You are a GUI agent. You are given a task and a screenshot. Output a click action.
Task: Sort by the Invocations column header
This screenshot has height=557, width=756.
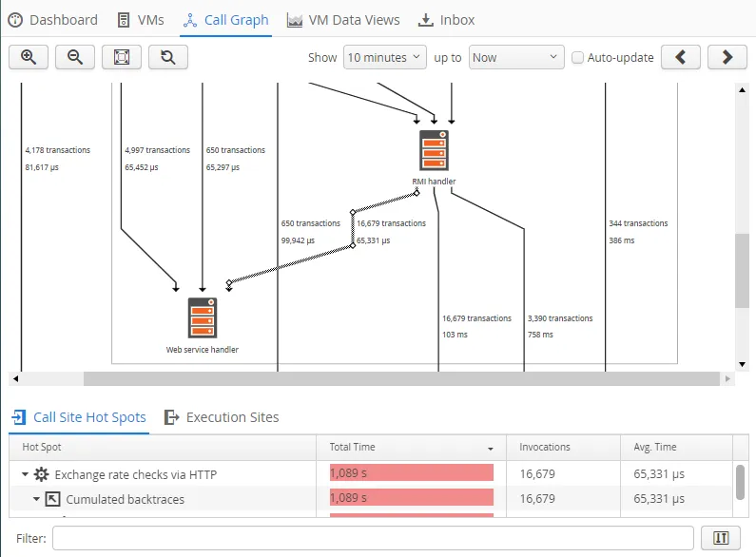pyautogui.click(x=563, y=447)
